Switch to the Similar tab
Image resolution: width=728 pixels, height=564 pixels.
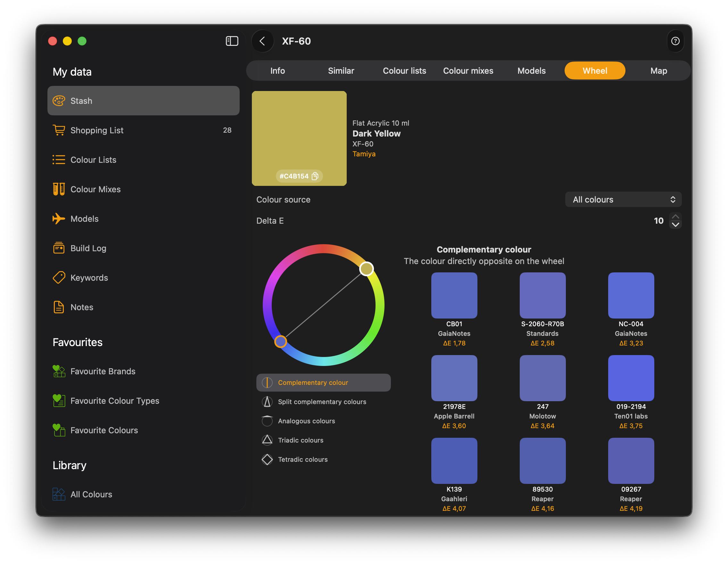tap(341, 71)
